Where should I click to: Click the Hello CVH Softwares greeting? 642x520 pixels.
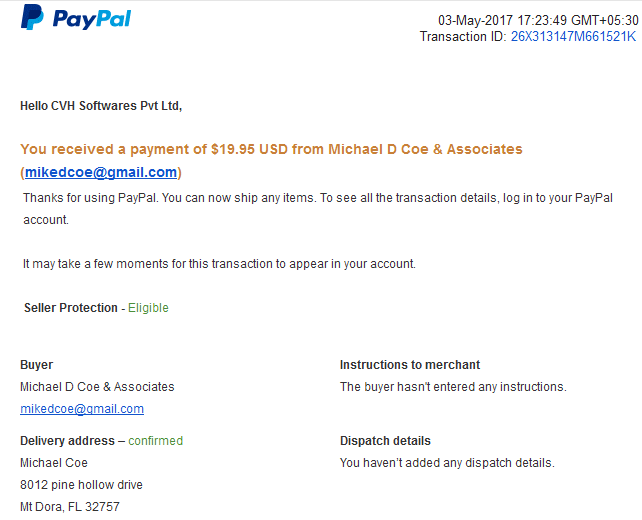click(101, 106)
